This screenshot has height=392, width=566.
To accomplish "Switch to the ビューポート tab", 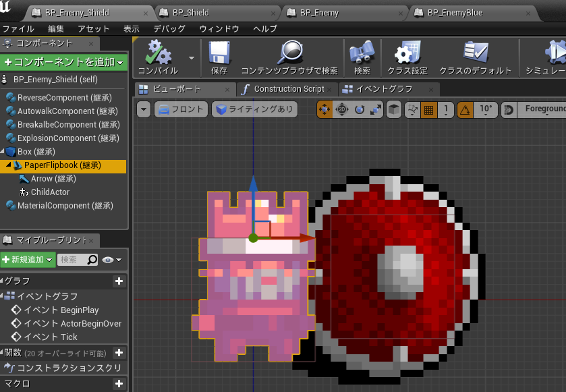I will (177, 89).
